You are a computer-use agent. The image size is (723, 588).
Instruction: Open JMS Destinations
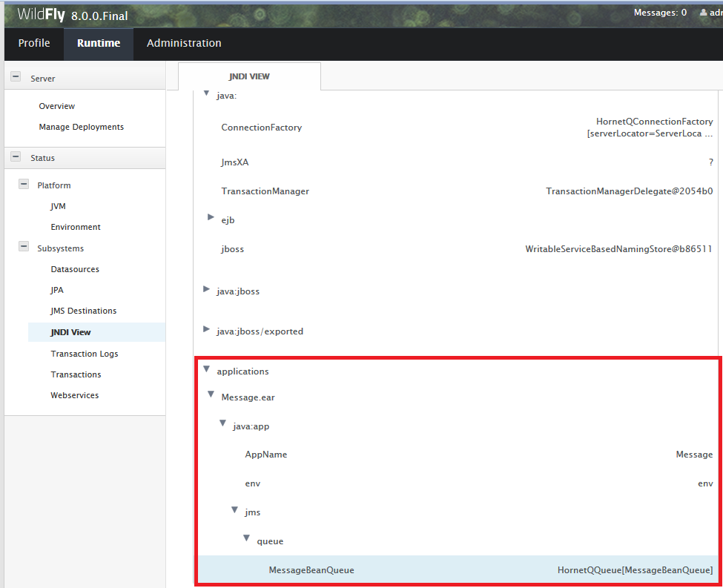pos(84,311)
